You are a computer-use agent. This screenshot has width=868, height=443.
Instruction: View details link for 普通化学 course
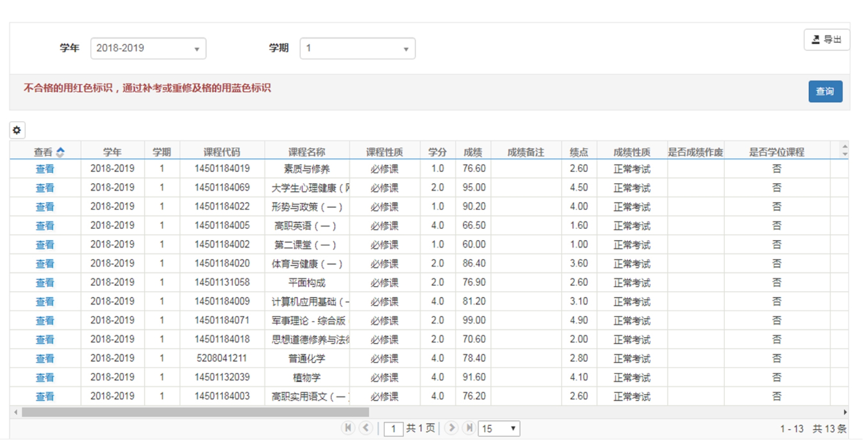[45, 359]
